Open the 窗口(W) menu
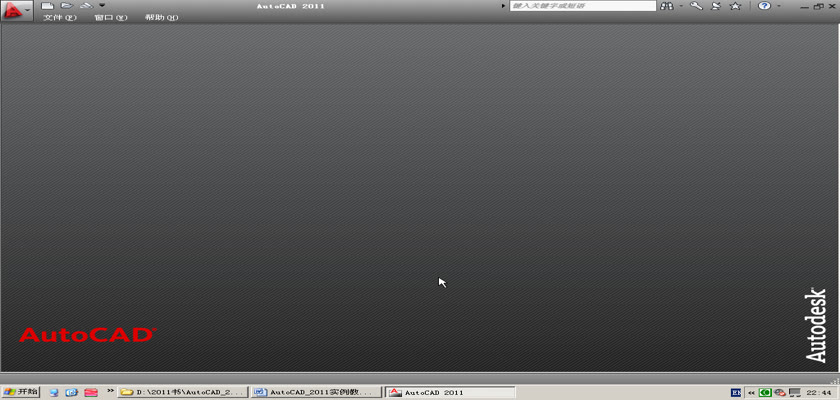Viewport: 840px width, 400px height. click(111, 17)
